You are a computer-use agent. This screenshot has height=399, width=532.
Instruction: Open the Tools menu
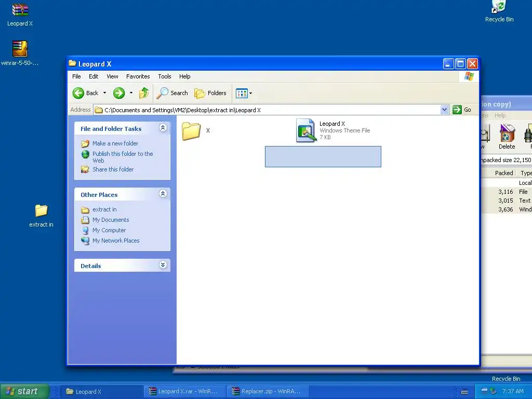click(x=165, y=76)
